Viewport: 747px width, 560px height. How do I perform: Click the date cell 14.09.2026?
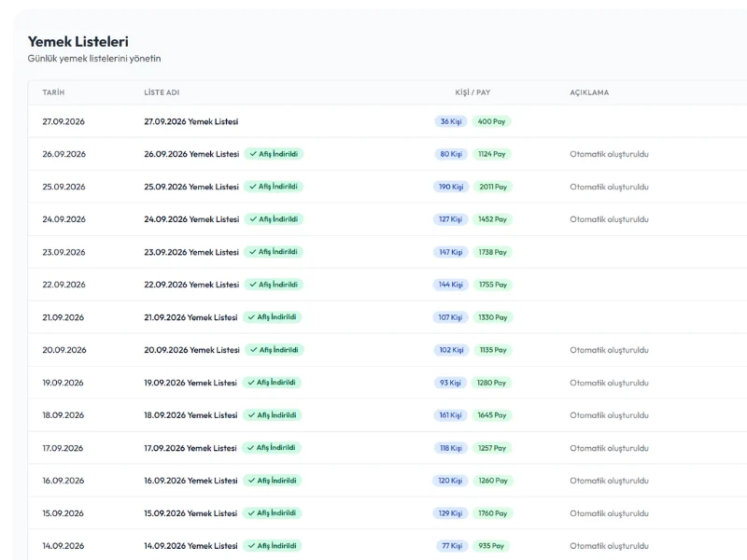(63, 546)
